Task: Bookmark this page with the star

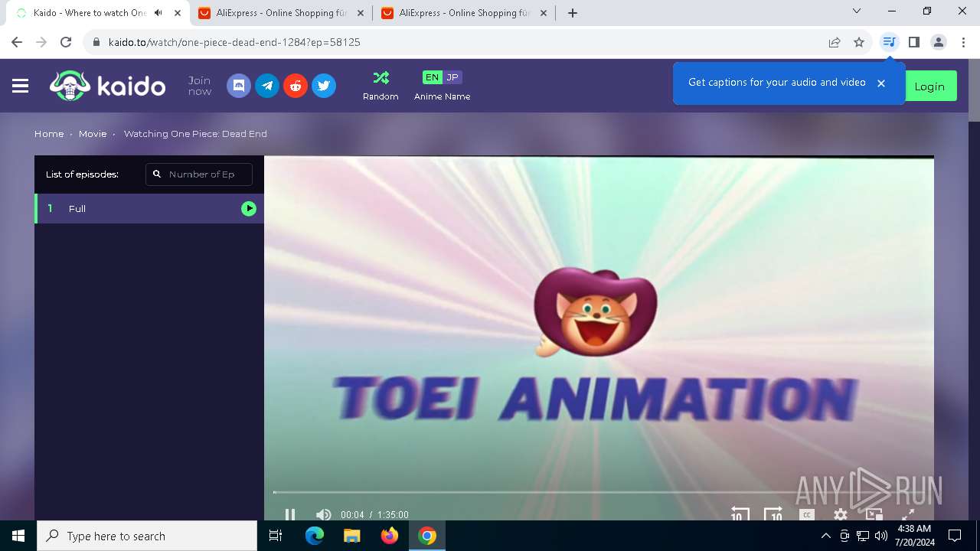Action: (859, 42)
